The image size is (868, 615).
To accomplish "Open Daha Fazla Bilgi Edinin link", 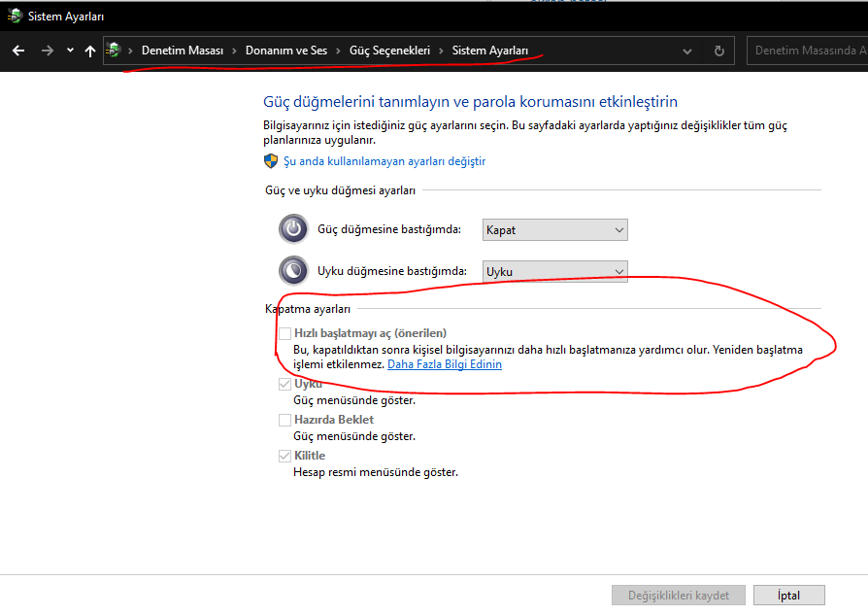I will point(445,364).
